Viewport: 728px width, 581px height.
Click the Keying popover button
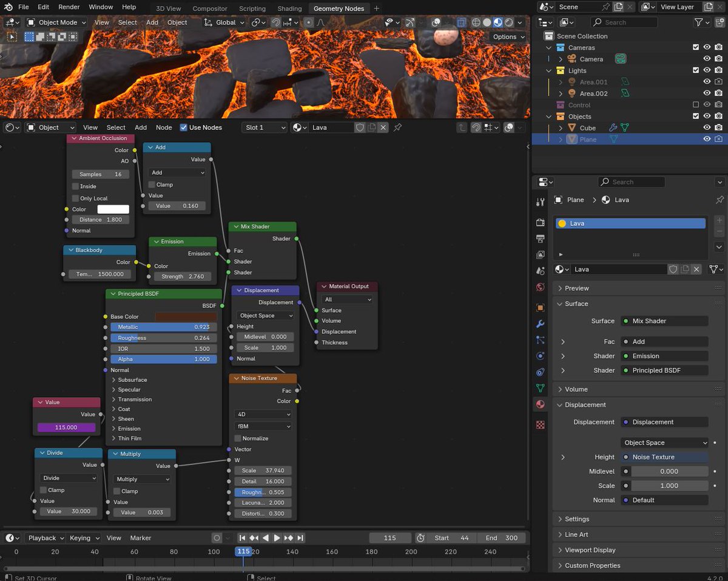pos(84,538)
